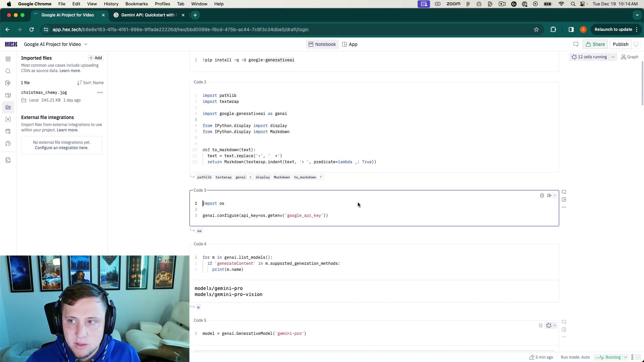Click Configure an integration here link
The height and width of the screenshot is (362, 644).
62,148
